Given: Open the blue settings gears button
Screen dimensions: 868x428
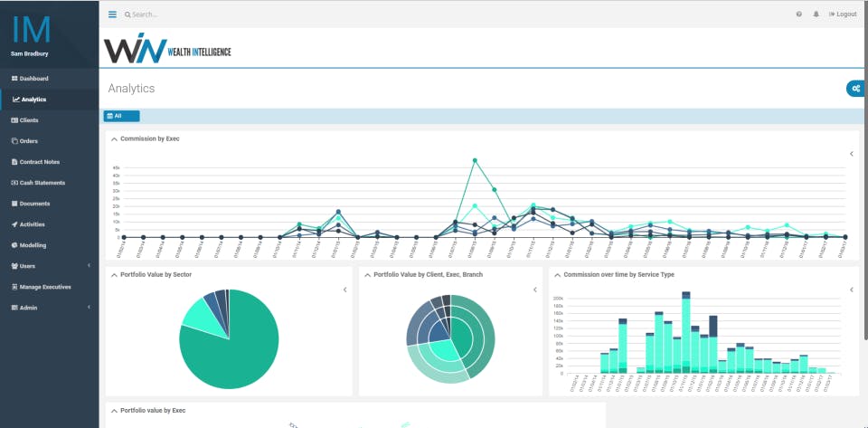Looking at the screenshot, I should click(856, 89).
